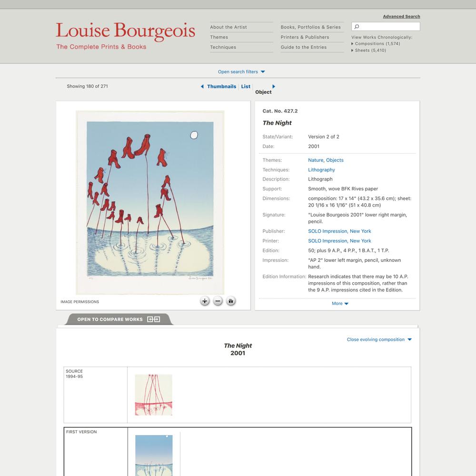
Task: Open the Compare Works tab
Action: point(119,319)
